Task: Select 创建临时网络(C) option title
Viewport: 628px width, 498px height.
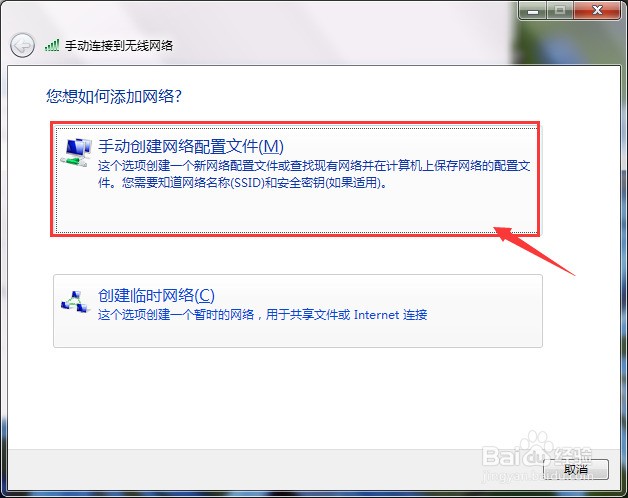Action: 156,296
